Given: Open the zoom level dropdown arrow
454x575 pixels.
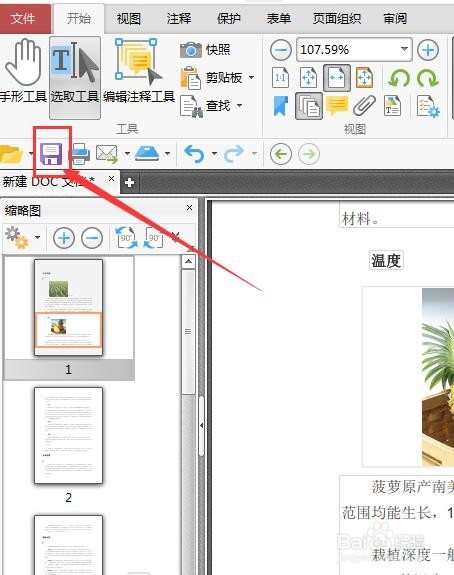Looking at the screenshot, I should pos(404,49).
